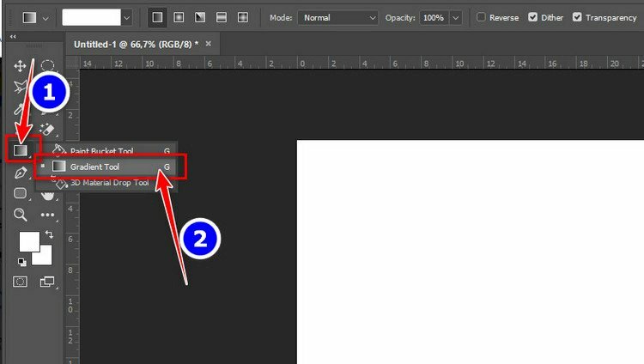
Task: Switch to the Untitled-1 document tab
Action: point(135,43)
